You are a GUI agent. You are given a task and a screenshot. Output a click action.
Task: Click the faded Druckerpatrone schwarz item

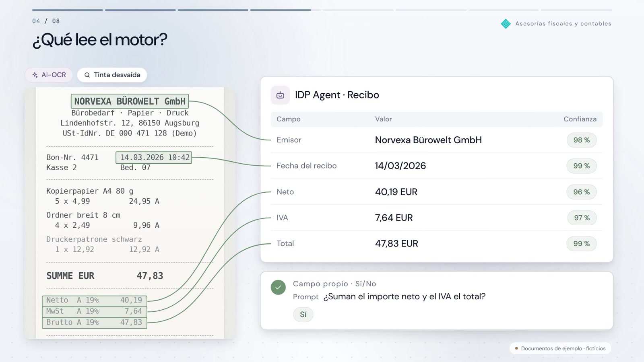94,239
